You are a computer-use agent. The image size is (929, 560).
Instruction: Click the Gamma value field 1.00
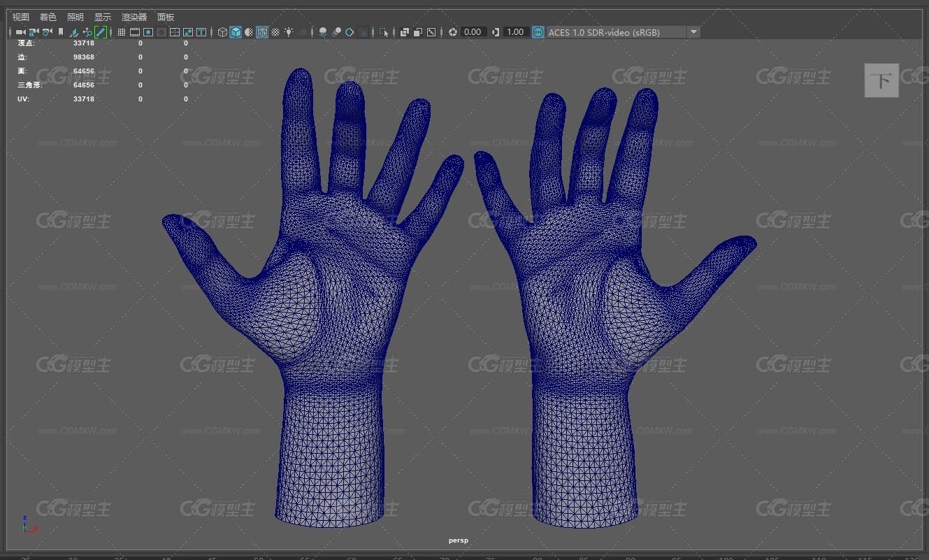[516, 32]
